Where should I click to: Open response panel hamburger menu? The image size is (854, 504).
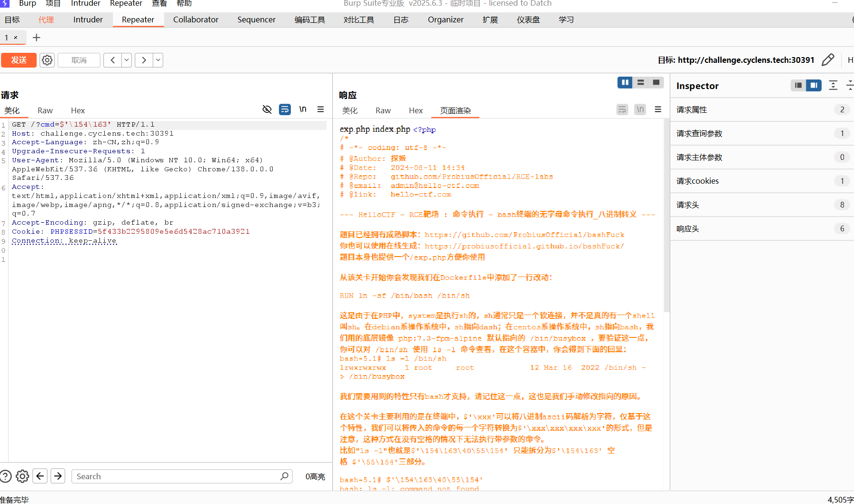pyautogui.click(x=658, y=109)
